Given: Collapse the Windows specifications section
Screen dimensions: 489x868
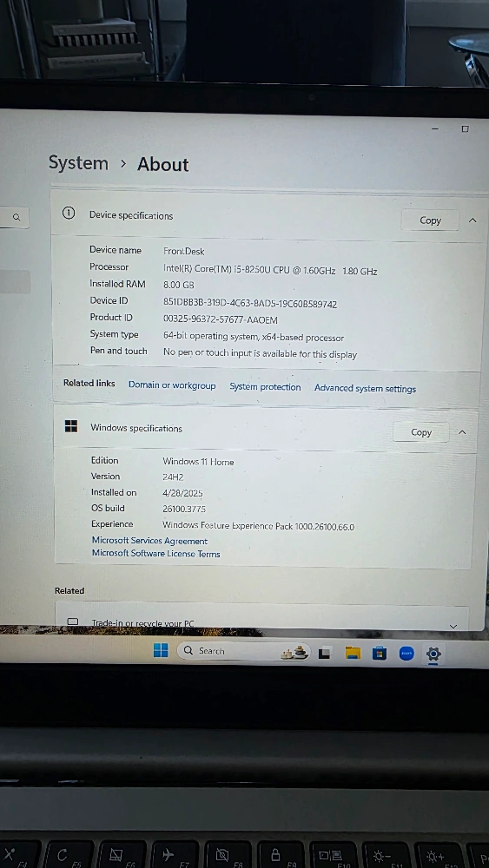Looking at the screenshot, I should [462, 432].
